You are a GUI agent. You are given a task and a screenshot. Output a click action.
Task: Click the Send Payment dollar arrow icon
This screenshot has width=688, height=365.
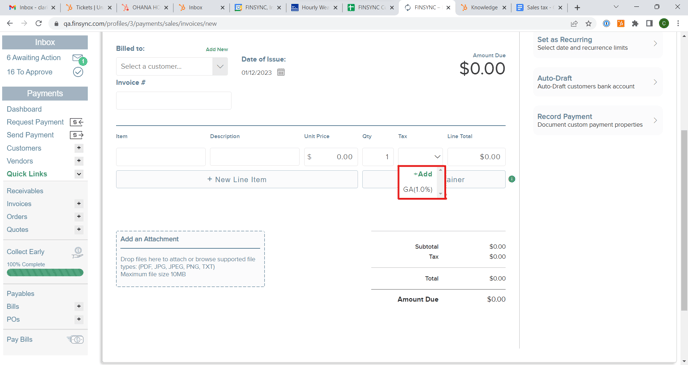click(76, 135)
